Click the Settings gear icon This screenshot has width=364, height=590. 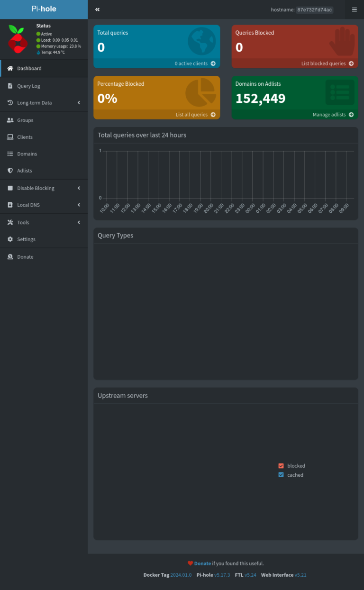tap(10, 239)
